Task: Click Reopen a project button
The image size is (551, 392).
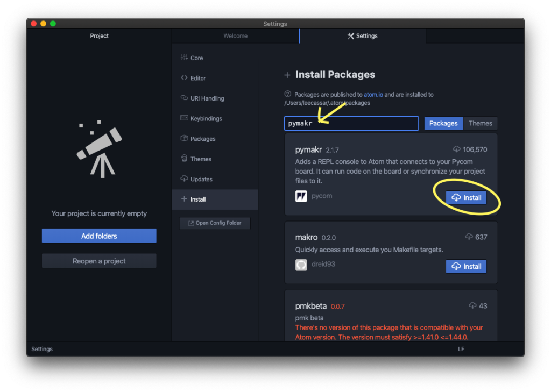Action: pos(99,261)
